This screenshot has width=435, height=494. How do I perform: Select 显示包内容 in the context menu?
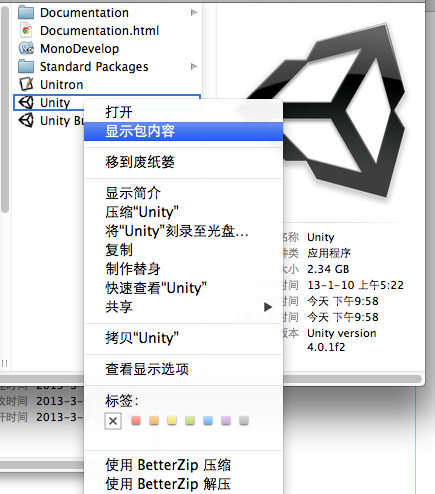coord(183,131)
